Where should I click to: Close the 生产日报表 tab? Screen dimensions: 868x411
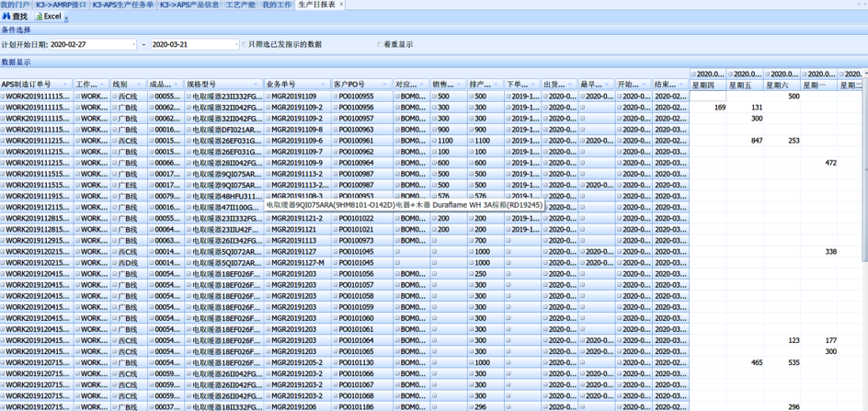pyautogui.click(x=342, y=5)
